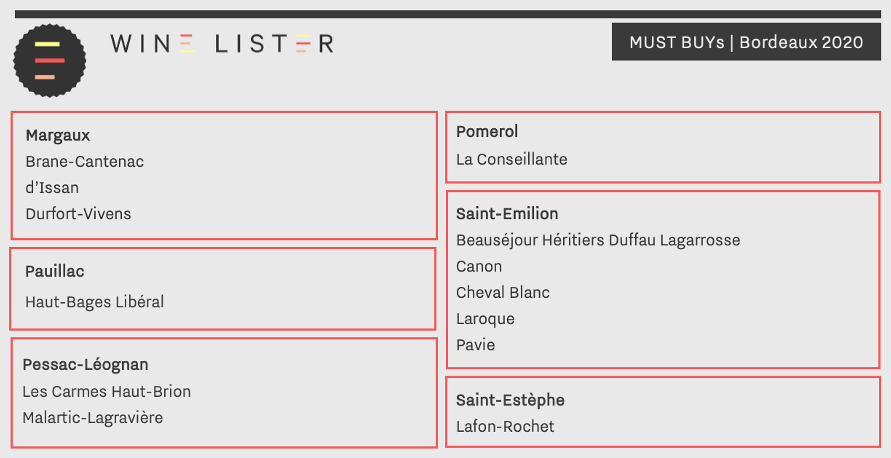Open Les Carmes Haut-Brion entry

[x=107, y=392]
